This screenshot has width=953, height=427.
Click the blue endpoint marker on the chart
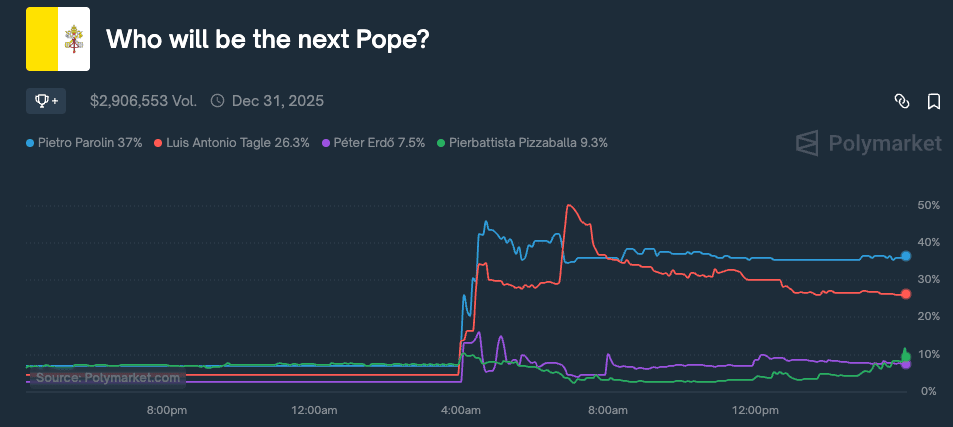pyautogui.click(x=906, y=256)
